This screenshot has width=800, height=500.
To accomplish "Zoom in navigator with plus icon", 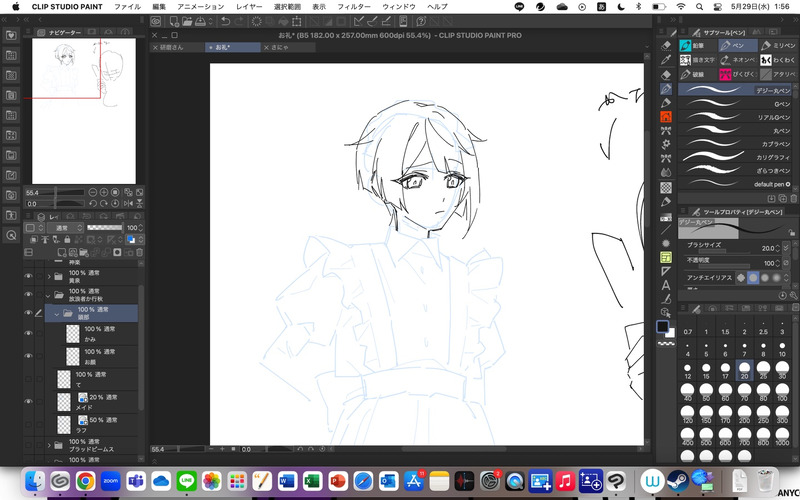I will click(x=104, y=192).
